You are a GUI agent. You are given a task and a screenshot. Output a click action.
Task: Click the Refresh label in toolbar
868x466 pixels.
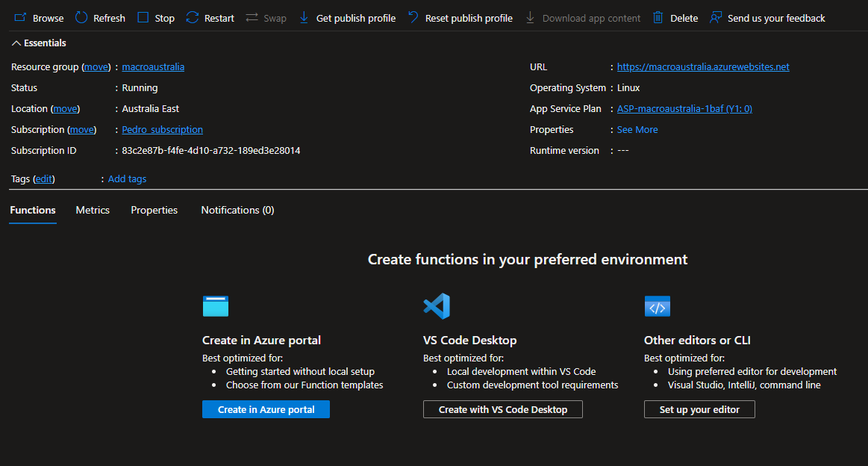[109, 18]
